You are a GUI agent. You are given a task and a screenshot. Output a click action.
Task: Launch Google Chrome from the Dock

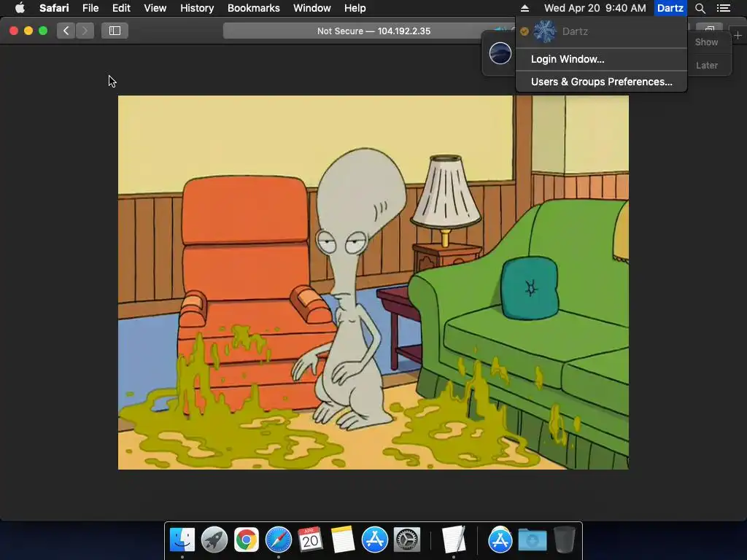pos(246,540)
